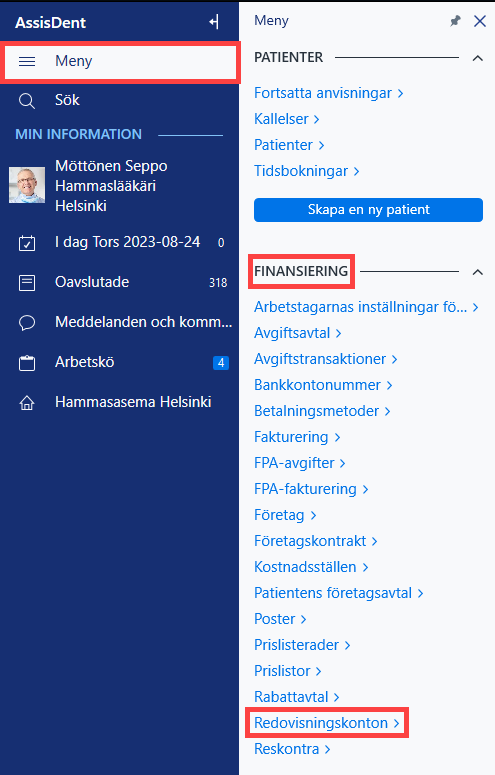Image resolution: width=495 pixels, height=775 pixels.
Task: Click the calendar icon beside I dag
Action: coord(27,243)
